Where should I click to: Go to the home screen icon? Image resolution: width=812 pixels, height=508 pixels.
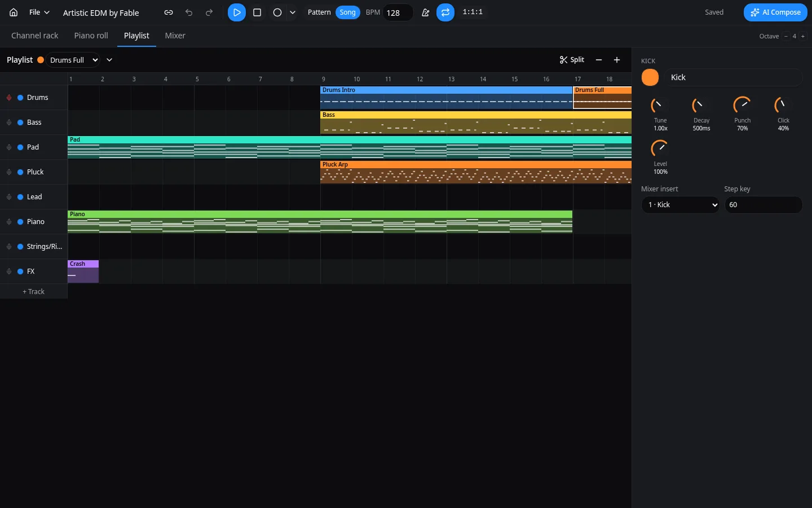click(x=14, y=12)
